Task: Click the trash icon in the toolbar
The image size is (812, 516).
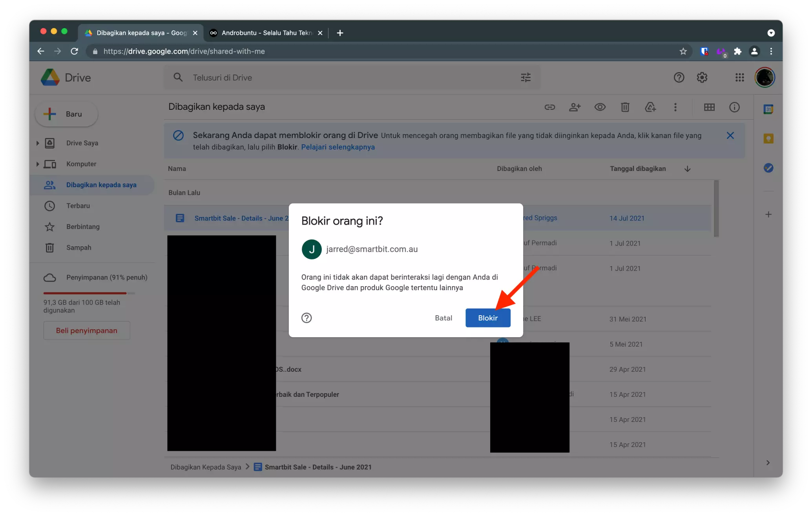Action: pos(625,107)
